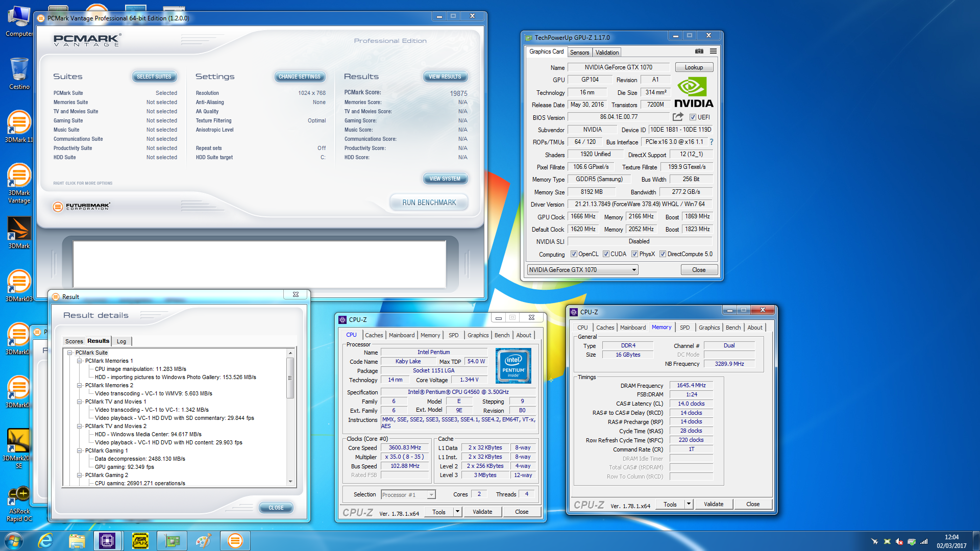Screen dimensions: 980x551
Task: Open Caches tab in CPU-Z CPU window
Action: [374, 335]
